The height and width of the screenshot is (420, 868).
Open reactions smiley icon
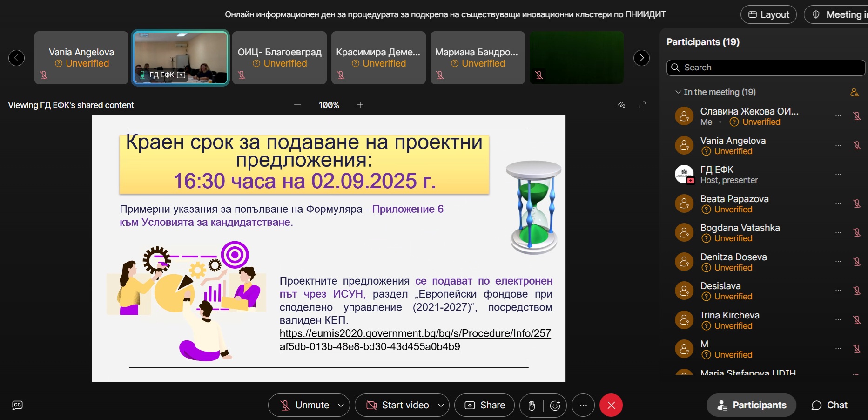click(555, 406)
